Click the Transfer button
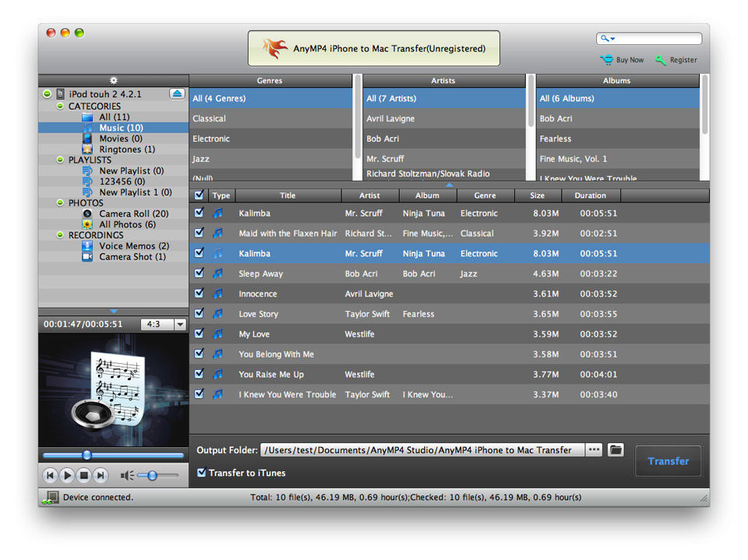The height and width of the screenshot is (560, 748). pyautogui.click(x=668, y=461)
